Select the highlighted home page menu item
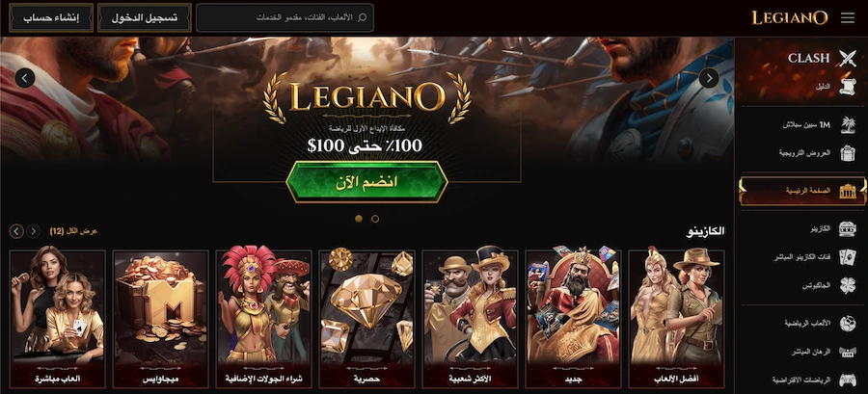 pyautogui.click(x=802, y=191)
